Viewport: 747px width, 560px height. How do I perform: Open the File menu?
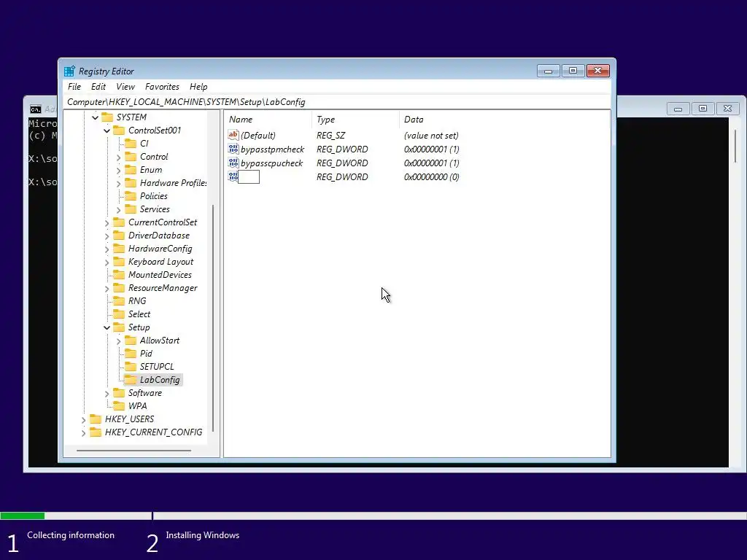point(74,87)
